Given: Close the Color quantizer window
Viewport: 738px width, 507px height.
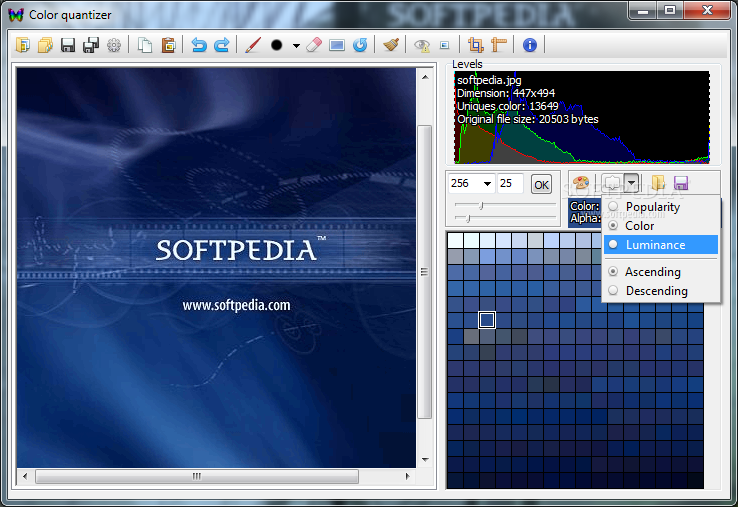Looking at the screenshot, I should 707,10.
